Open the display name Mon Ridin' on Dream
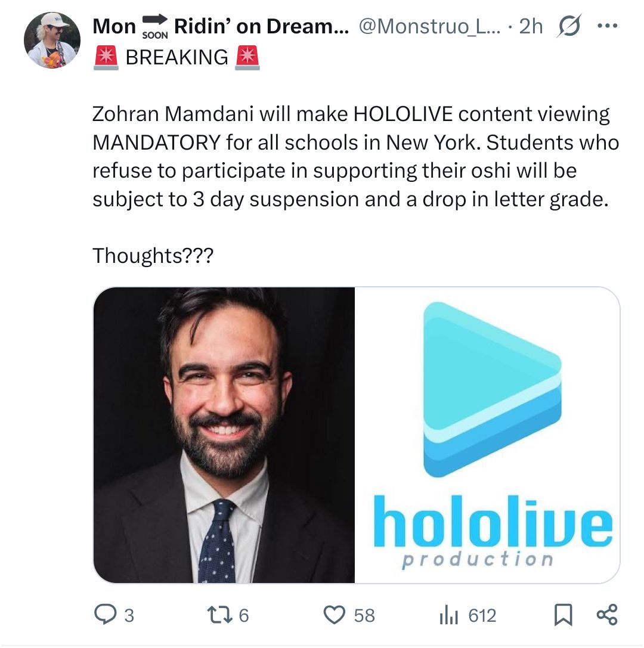 (x=221, y=26)
